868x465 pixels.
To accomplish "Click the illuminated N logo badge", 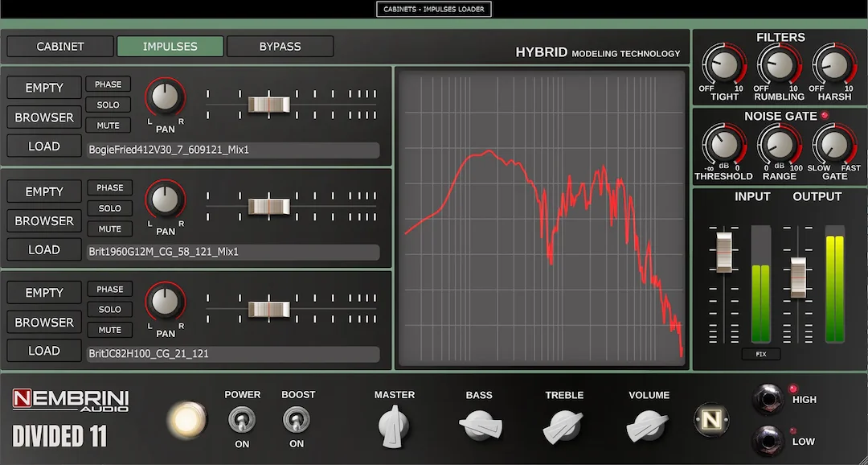I will click(711, 420).
